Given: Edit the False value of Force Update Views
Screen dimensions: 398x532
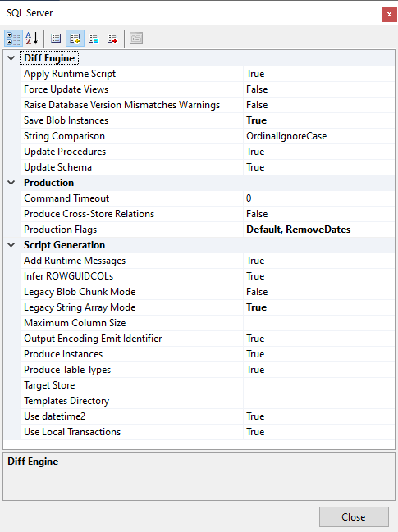Looking at the screenshot, I should (x=319, y=89).
